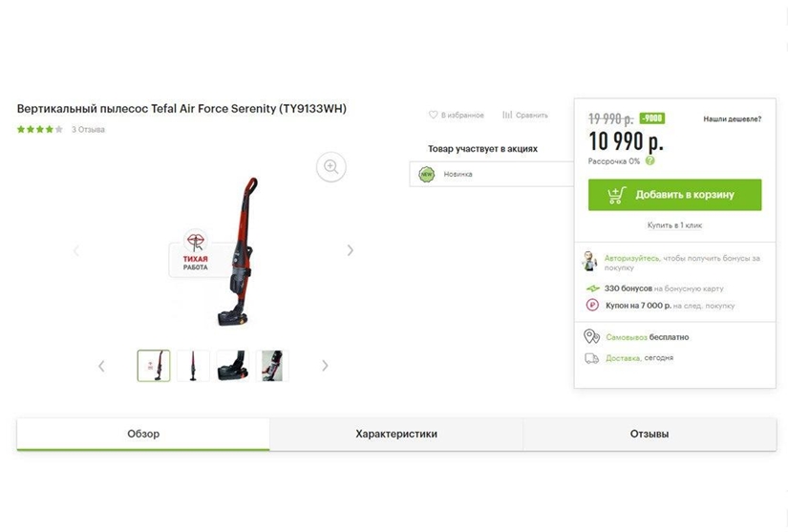
Task: Click the Сравнить compare bars icon
Action: click(x=507, y=115)
